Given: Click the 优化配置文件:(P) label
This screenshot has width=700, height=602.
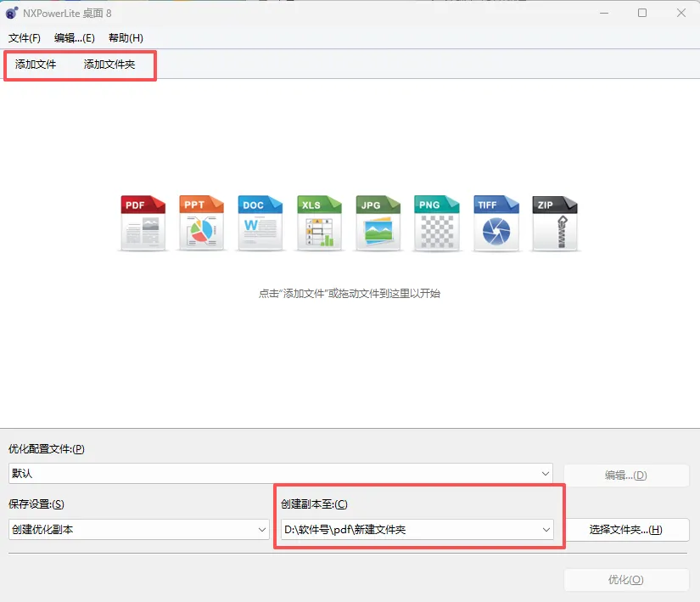Looking at the screenshot, I should pos(47,449).
